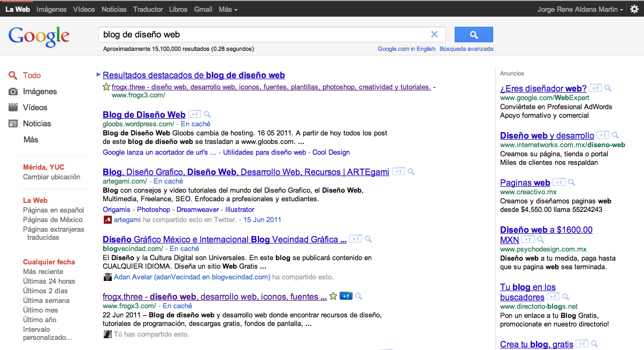
Task: Filter results to Últimas 24 horas
Action: [49, 281]
